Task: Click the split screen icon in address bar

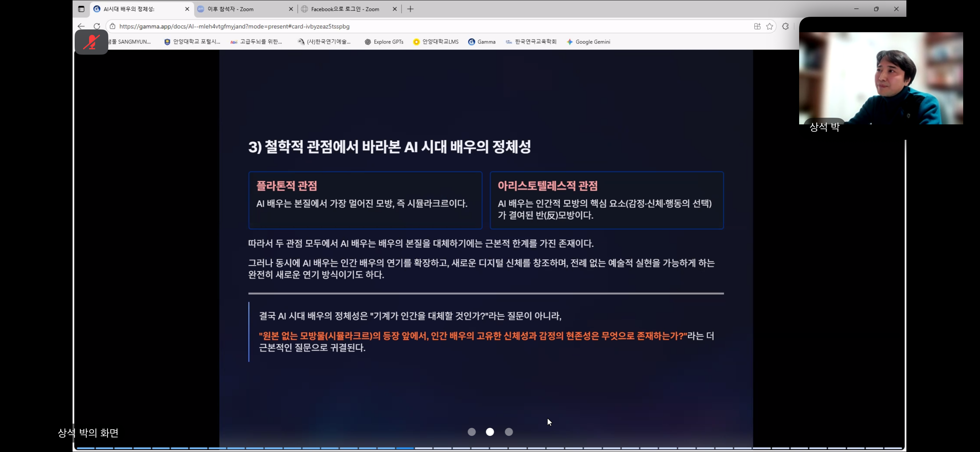Action: 757,26
